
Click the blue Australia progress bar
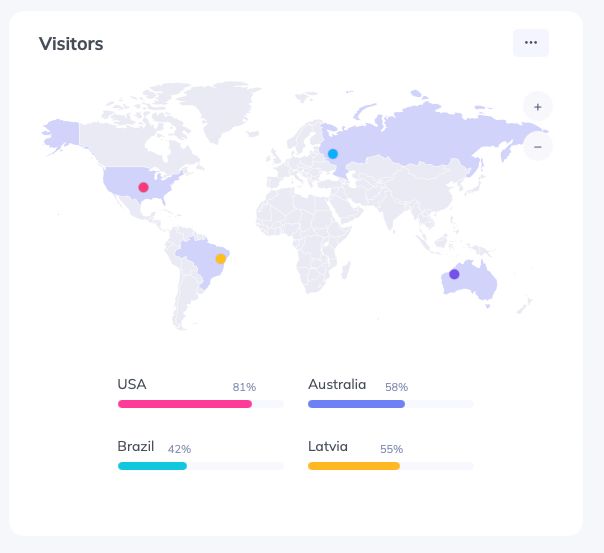pos(356,404)
